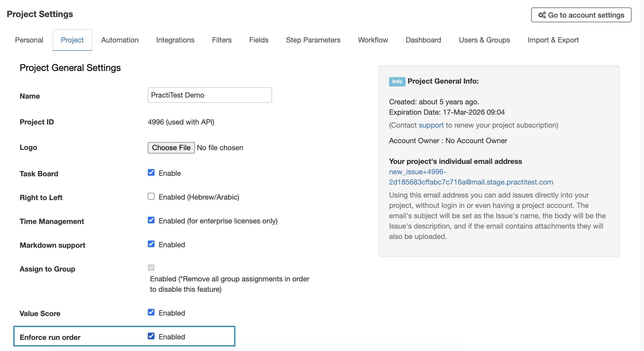644x351 pixels.
Task: Uncheck the Enforce run order checkbox
Action: [x=151, y=336]
